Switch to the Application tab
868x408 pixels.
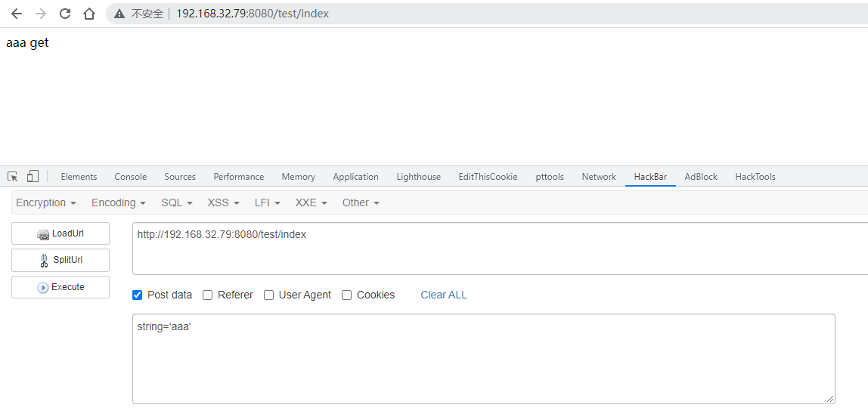[x=356, y=177]
